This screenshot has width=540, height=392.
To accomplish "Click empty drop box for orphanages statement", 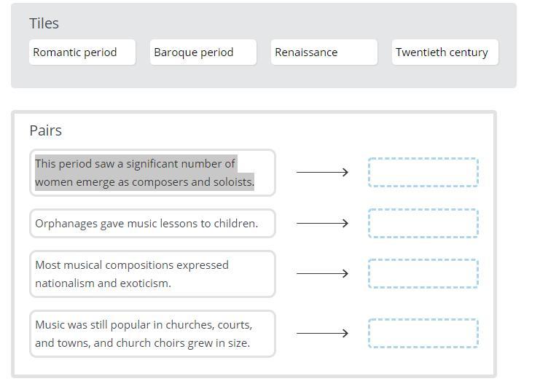I will pos(423,223).
